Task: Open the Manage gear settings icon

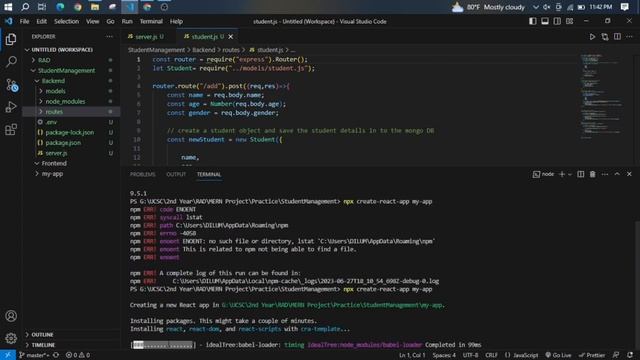Action: pos(11,338)
